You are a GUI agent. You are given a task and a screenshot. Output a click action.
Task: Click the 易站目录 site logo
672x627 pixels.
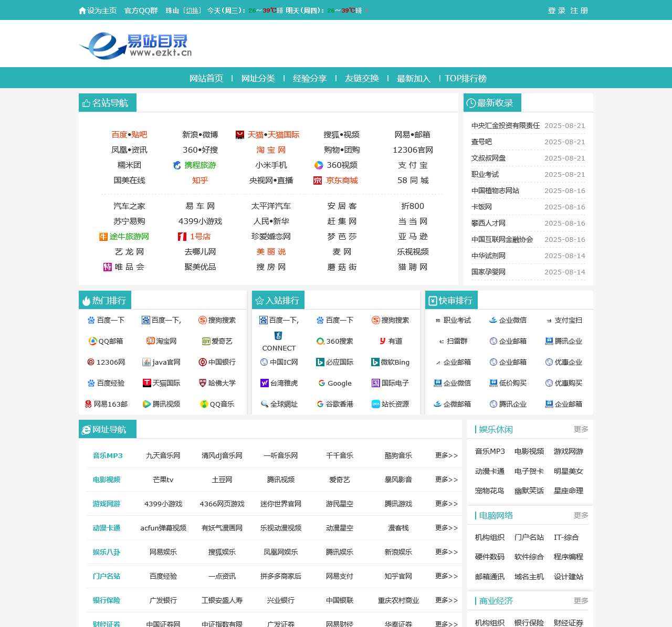[135, 46]
